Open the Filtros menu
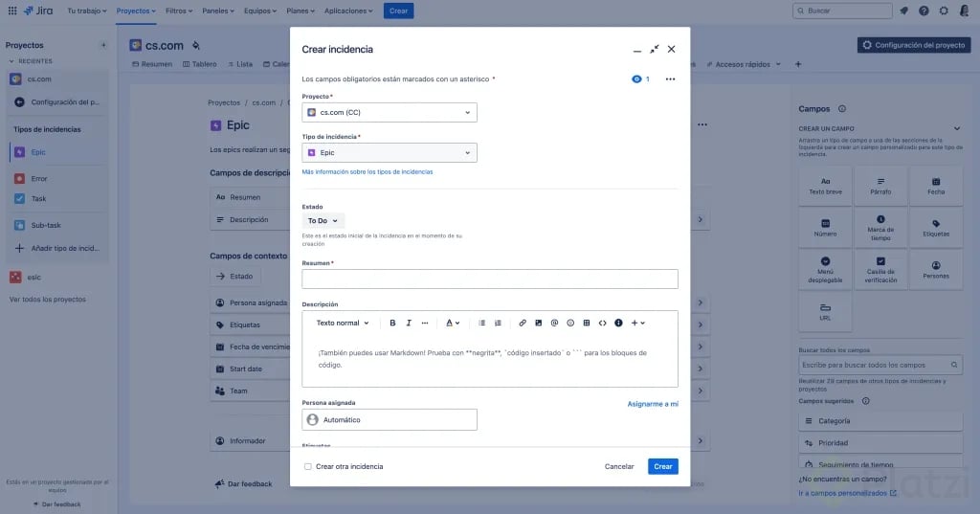980x514 pixels. coord(179,11)
